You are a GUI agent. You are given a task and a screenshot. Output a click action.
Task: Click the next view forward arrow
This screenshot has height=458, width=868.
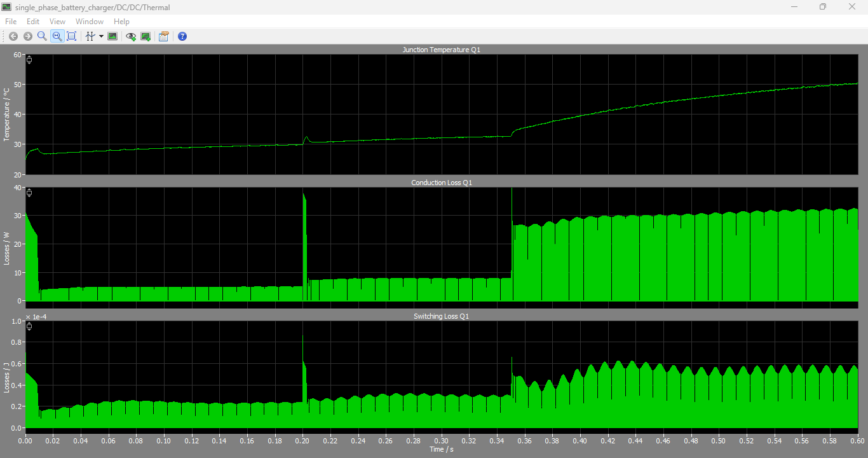pos(27,36)
